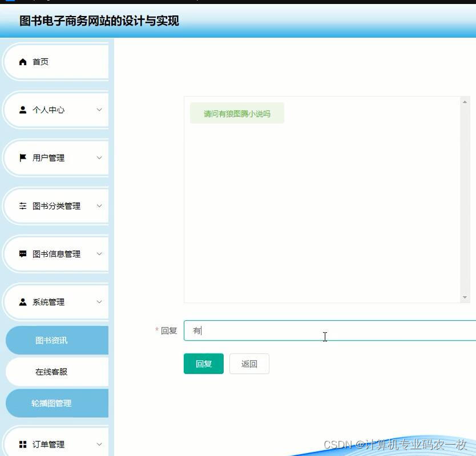Submit with the green 回复 button
This screenshot has width=476, height=456.
pos(203,364)
